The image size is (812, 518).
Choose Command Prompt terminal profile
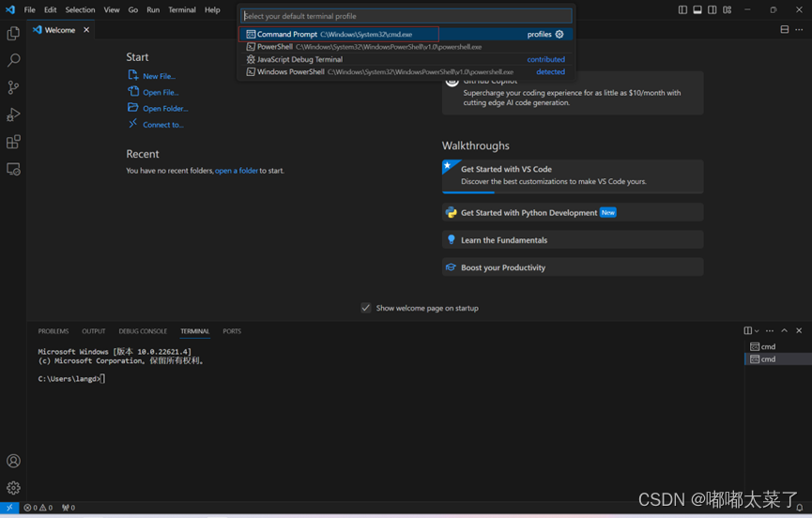click(406, 34)
